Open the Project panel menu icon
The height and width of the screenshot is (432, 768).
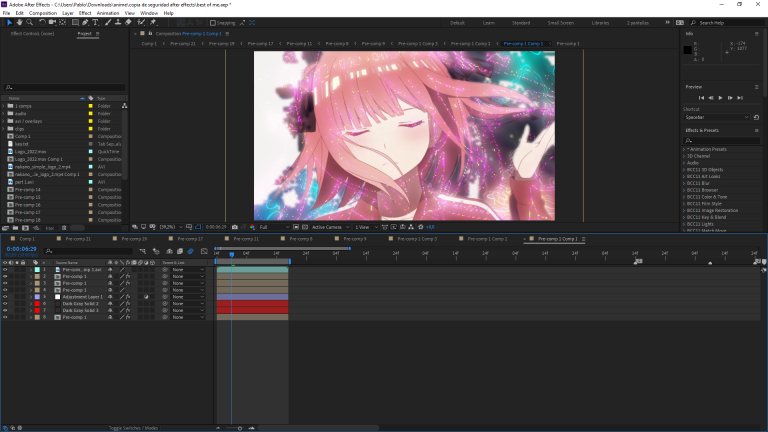click(97, 34)
